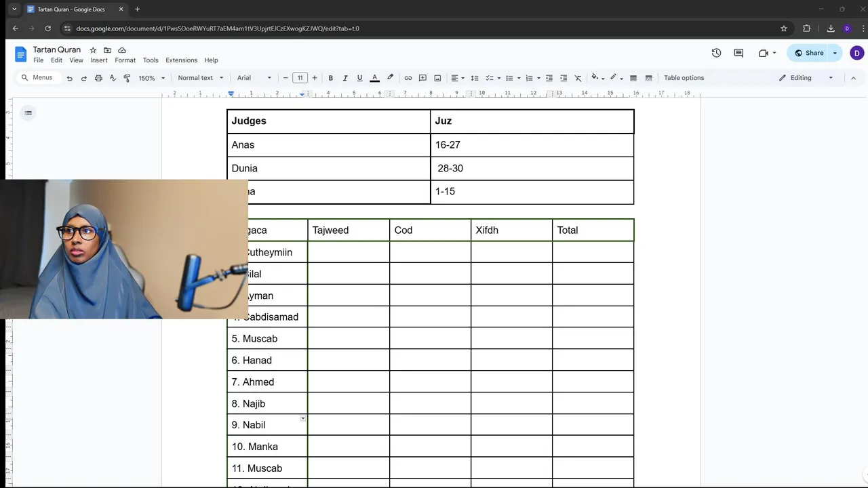Screen dimensions: 868x488
Task: Show the document outline icon
Action: 28,113
